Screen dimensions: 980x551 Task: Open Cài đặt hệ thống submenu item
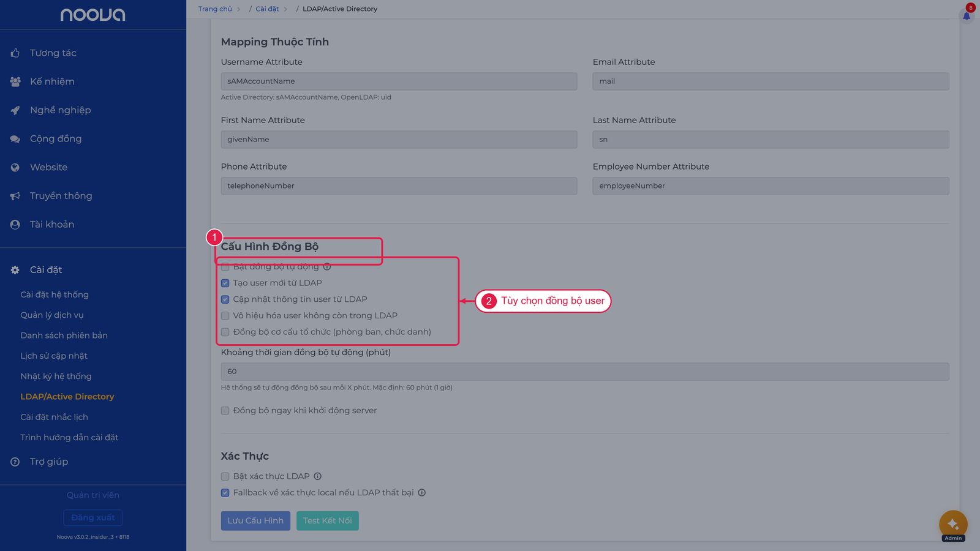click(x=55, y=294)
